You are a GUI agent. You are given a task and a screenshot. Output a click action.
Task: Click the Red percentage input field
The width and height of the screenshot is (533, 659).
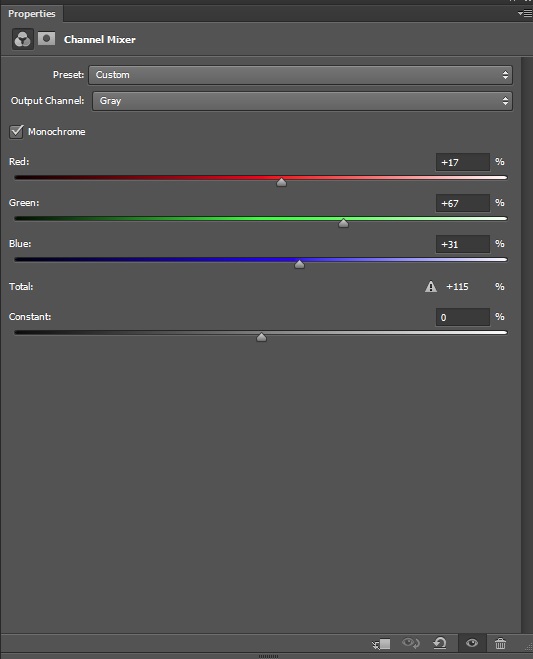point(463,162)
